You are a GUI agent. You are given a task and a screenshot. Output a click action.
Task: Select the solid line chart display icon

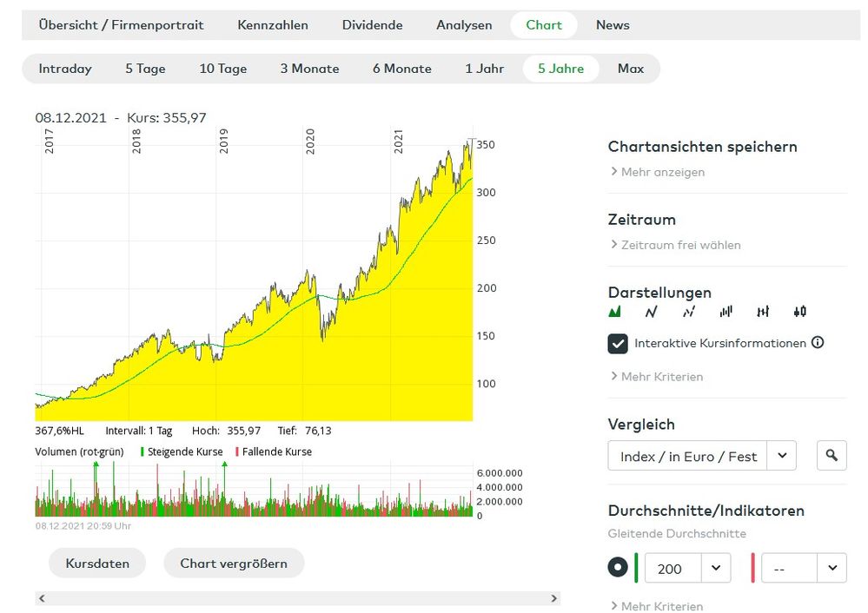pyautogui.click(x=652, y=312)
